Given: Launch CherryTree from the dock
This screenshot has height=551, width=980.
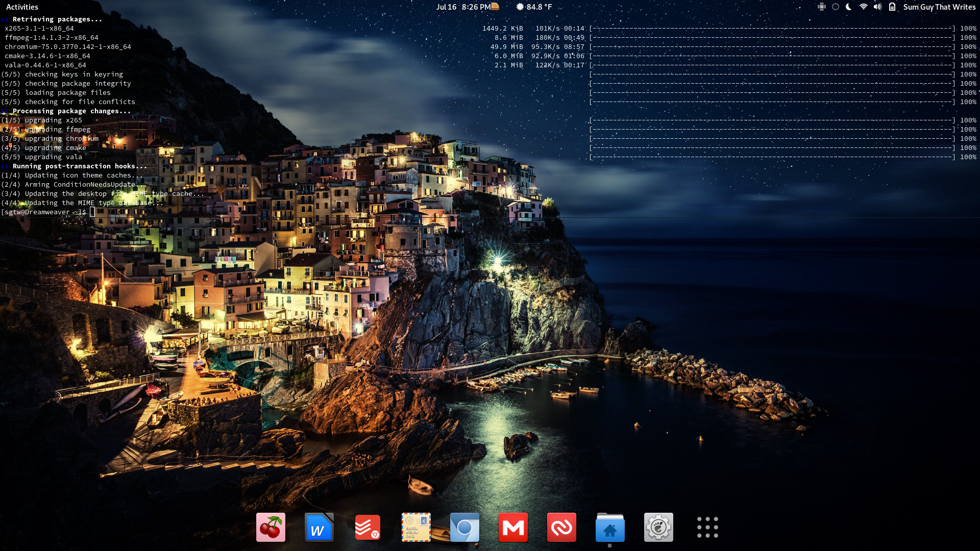Looking at the screenshot, I should 271,527.
